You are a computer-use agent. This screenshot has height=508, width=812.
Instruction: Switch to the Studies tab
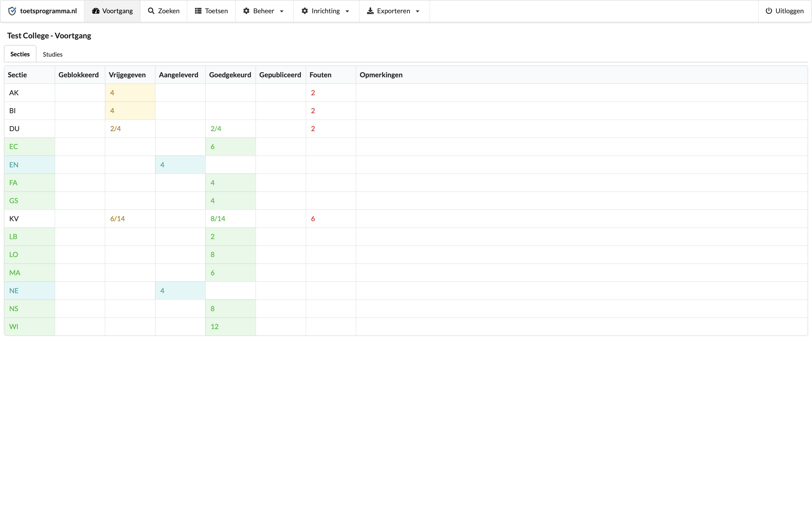tap(52, 54)
